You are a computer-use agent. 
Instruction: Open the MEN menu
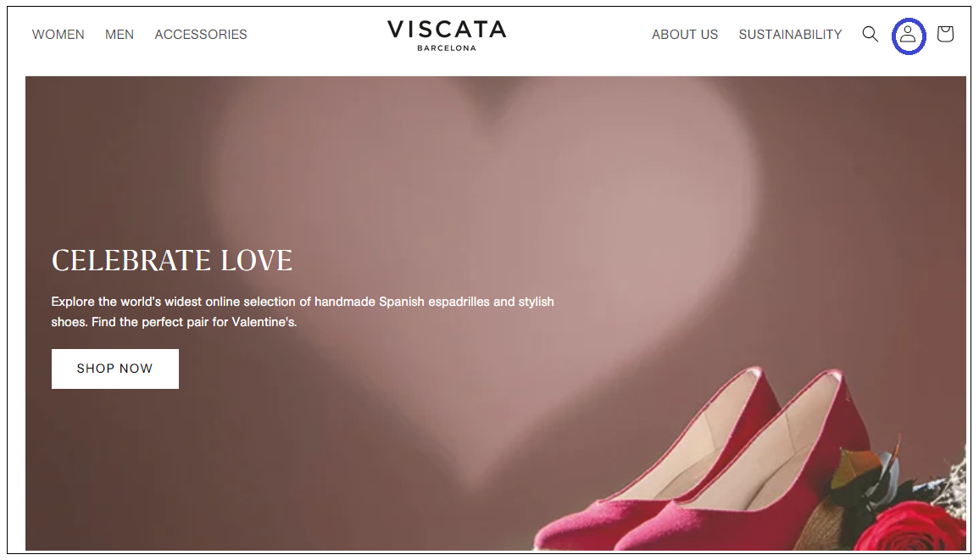[x=120, y=35]
